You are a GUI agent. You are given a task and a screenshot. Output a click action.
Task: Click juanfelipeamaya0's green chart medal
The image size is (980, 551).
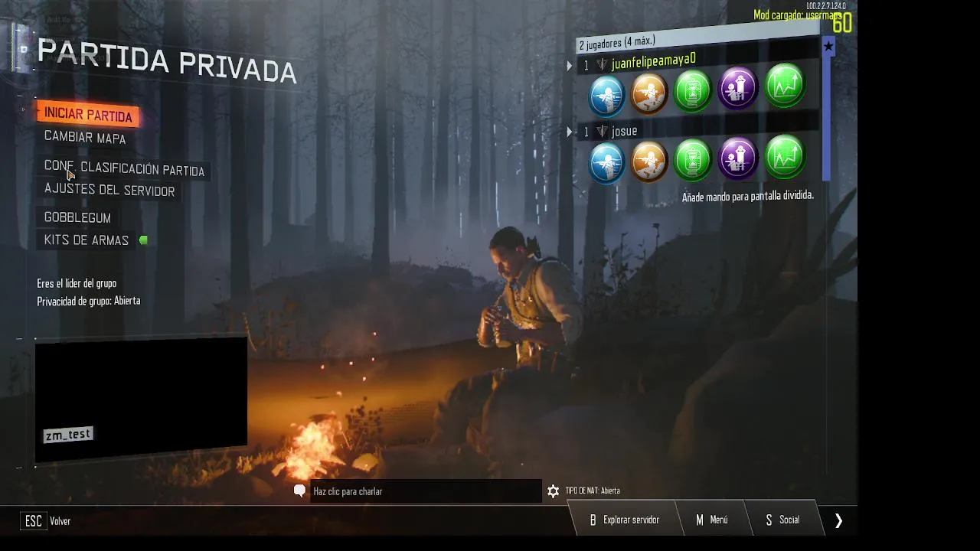785,85
